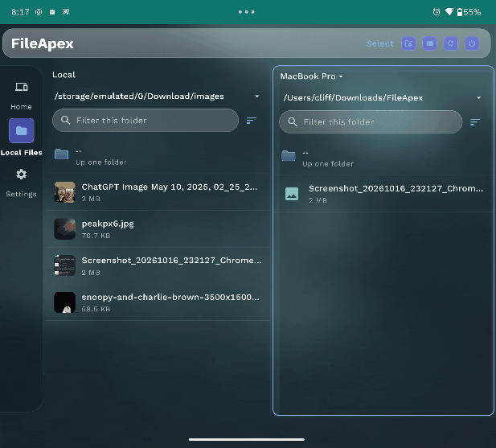The height and width of the screenshot is (448, 496).
Task: Click the image icon of the MacBook Screenshot file
Action: [x=292, y=194]
